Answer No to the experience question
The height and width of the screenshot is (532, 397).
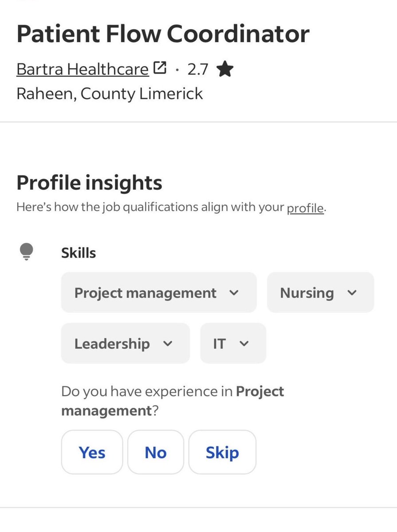(155, 452)
